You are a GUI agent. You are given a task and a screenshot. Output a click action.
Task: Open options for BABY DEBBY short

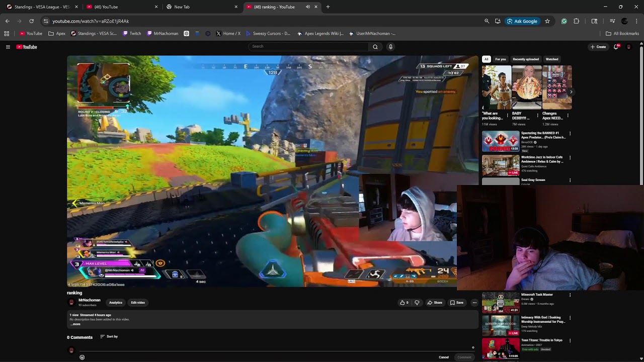pyautogui.click(x=537, y=116)
